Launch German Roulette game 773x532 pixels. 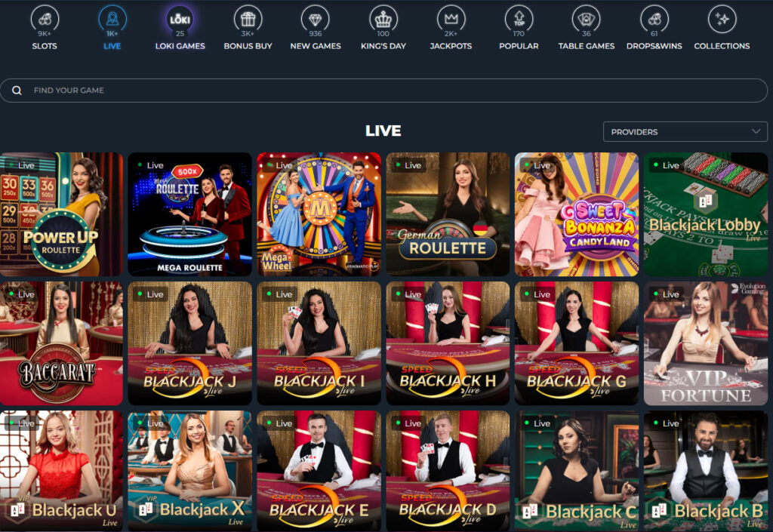click(448, 214)
